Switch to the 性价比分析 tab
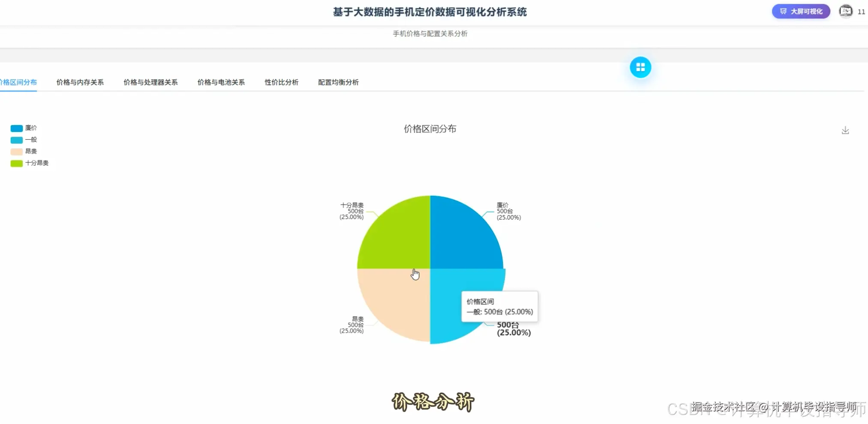868x424 pixels. click(x=281, y=82)
